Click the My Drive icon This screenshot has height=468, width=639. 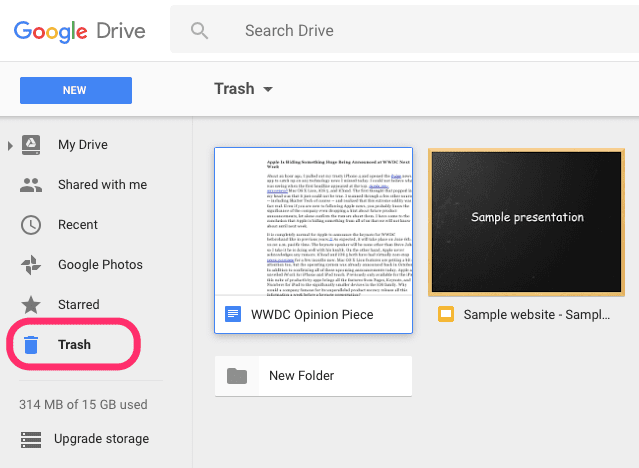click(x=31, y=145)
